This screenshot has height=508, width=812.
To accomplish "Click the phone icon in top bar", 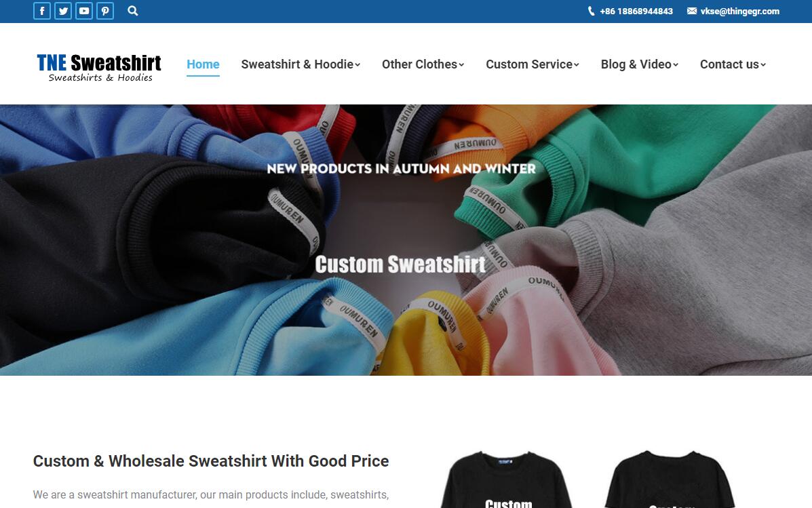I will [592, 12].
